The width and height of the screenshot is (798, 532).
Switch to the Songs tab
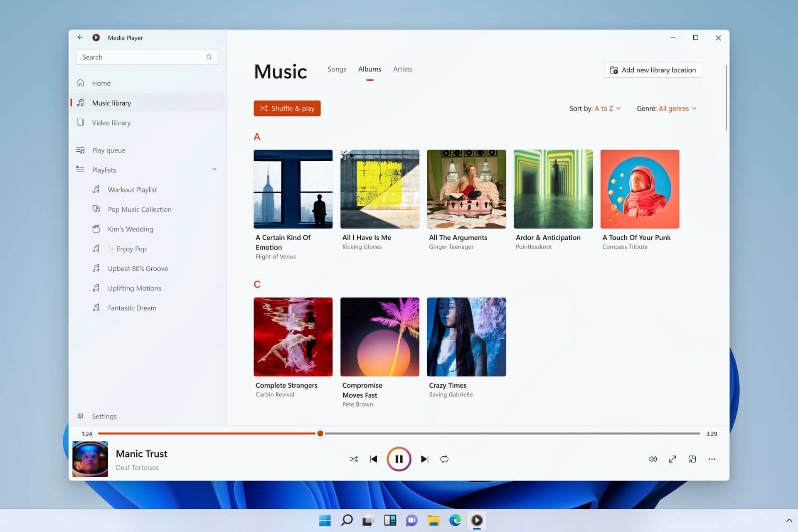tap(337, 69)
